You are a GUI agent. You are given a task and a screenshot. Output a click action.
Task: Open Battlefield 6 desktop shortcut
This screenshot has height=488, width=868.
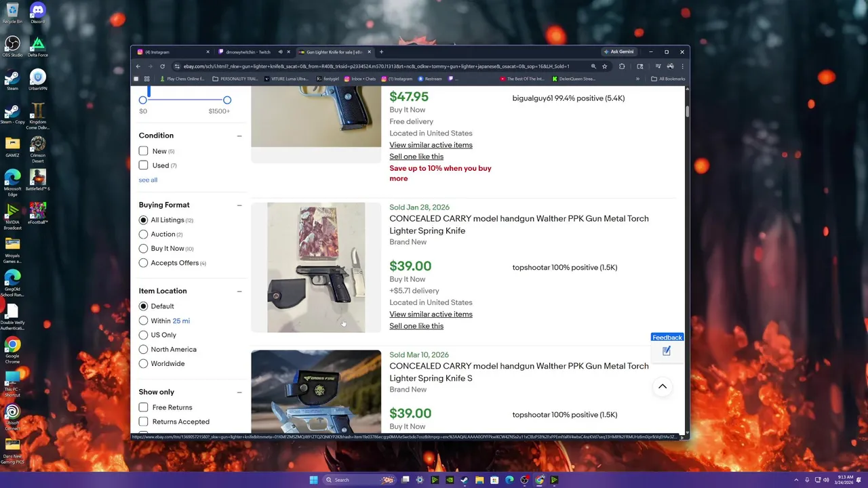(x=37, y=180)
